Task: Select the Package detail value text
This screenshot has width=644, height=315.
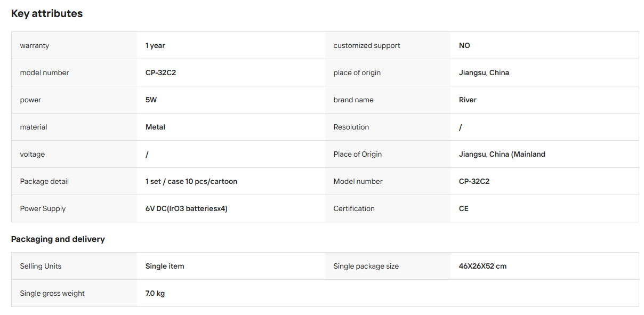Action: click(191, 181)
